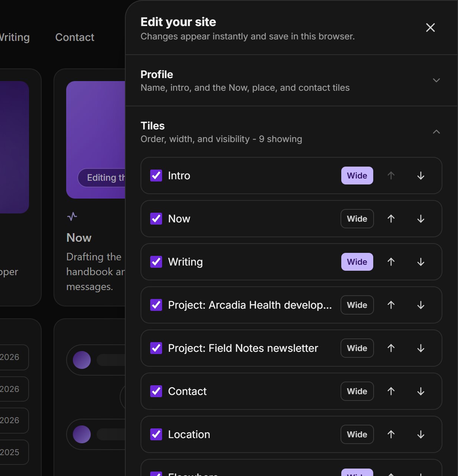Enable Wide for the Contact tile
458x476 pixels.
tap(357, 391)
